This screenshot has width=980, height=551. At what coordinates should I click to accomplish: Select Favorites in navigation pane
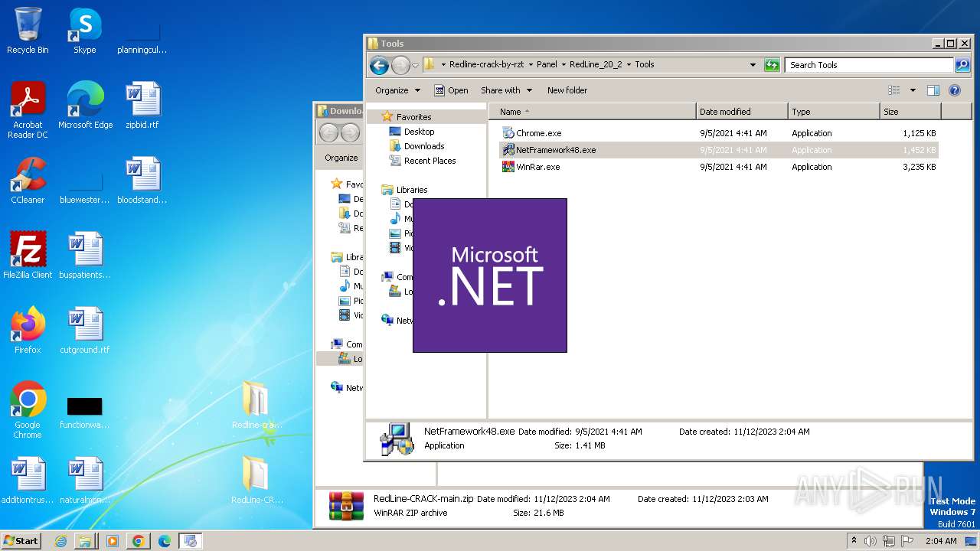pos(413,117)
